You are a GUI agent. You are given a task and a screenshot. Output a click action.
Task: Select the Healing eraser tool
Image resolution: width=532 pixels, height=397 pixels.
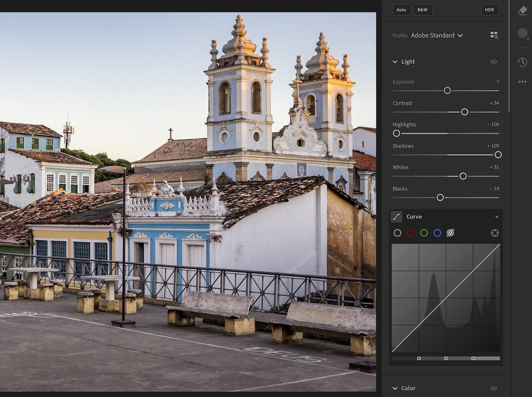tap(522, 10)
